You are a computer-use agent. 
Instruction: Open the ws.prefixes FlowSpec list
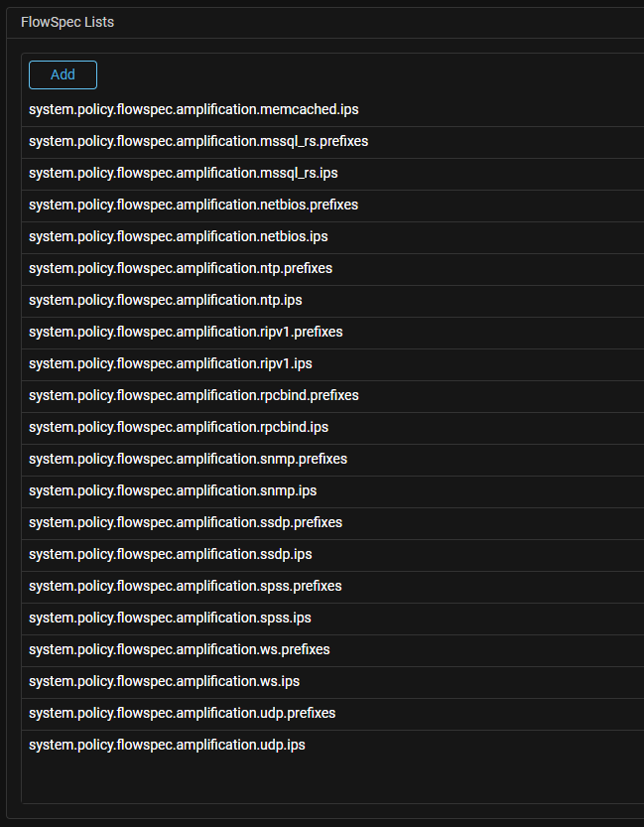coord(180,649)
